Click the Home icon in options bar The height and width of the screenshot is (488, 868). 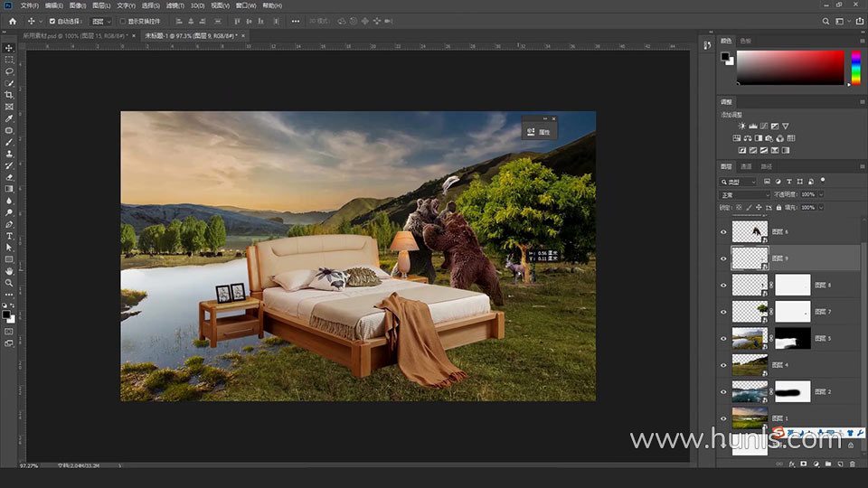[x=12, y=21]
